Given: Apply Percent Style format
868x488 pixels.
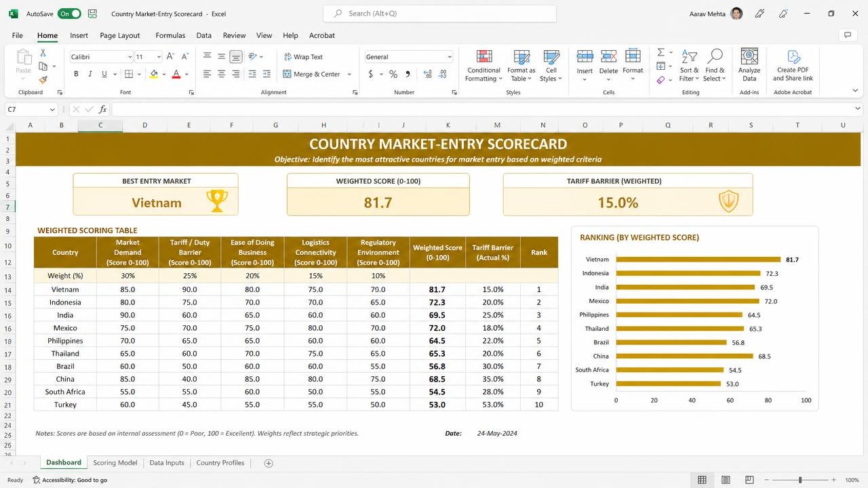Looking at the screenshot, I should pyautogui.click(x=393, y=74).
